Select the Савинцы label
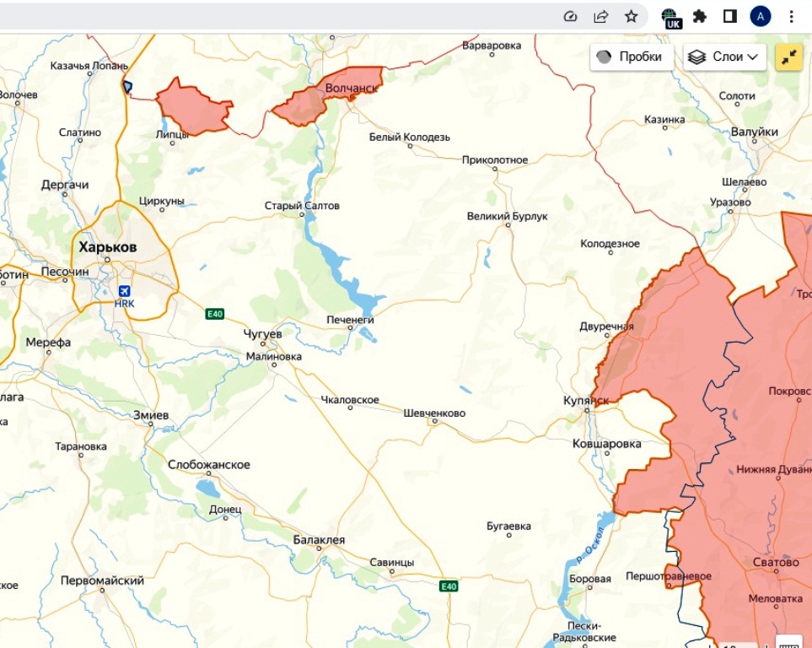Viewport: 812px width, 648px height. tap(391, 562)
